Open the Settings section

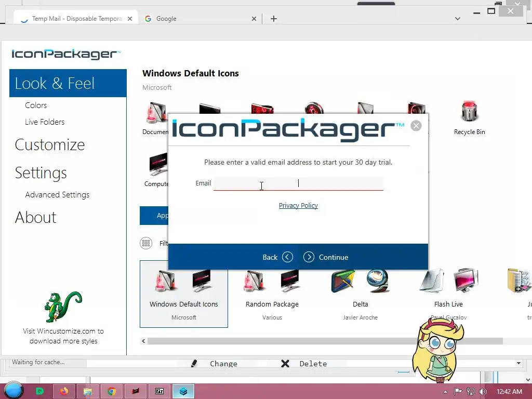pos(41,172)
